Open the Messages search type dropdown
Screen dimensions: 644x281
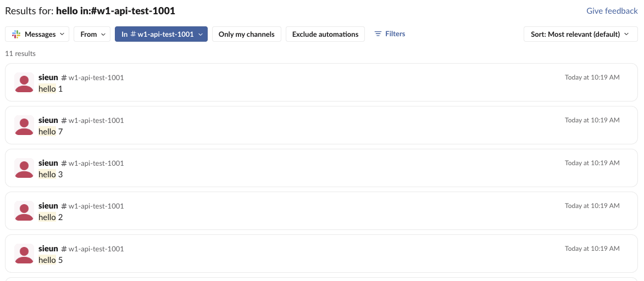click(x=37, y=34)
